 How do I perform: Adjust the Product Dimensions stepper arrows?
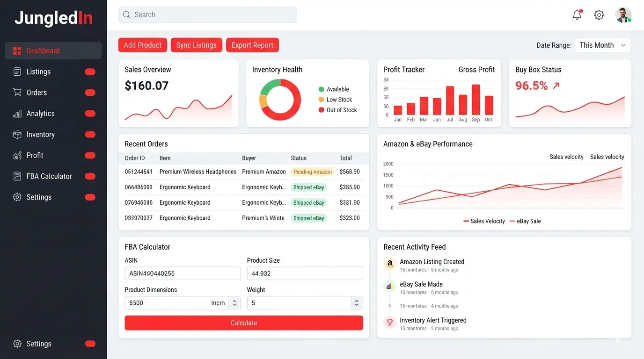pos(234,303)
